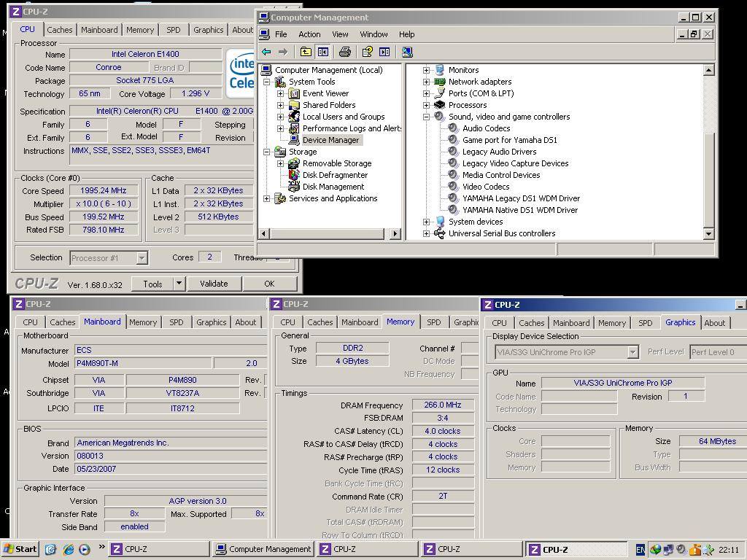Open the Display Device Selection dropdown
Image resolution: width=747 pixels, height=560 pixels.
[632, 352]
